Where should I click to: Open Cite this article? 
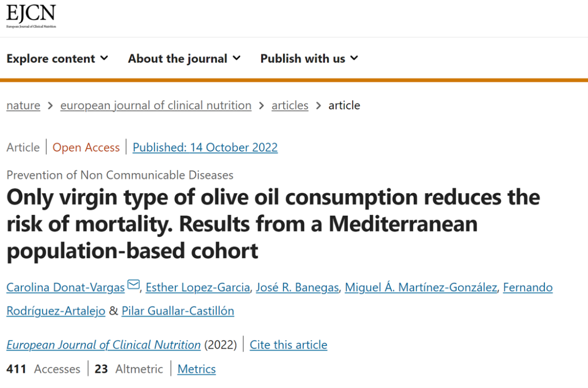point(289,345)
